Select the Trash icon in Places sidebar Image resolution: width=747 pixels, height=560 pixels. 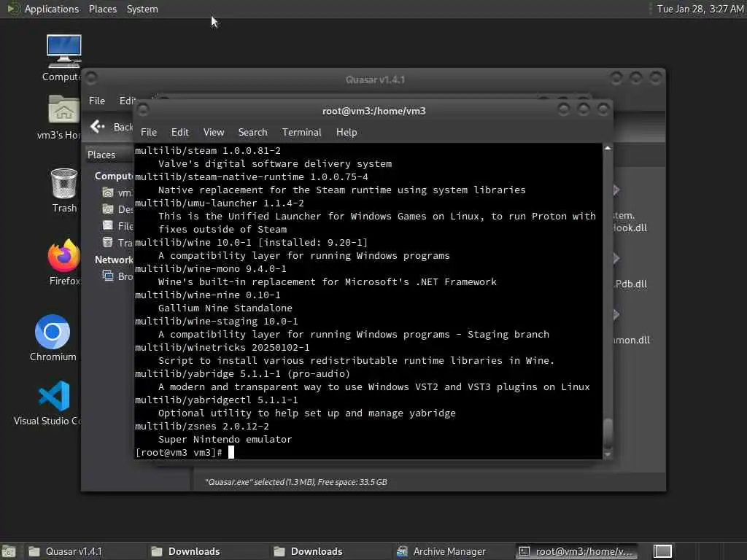pos(108,242)
